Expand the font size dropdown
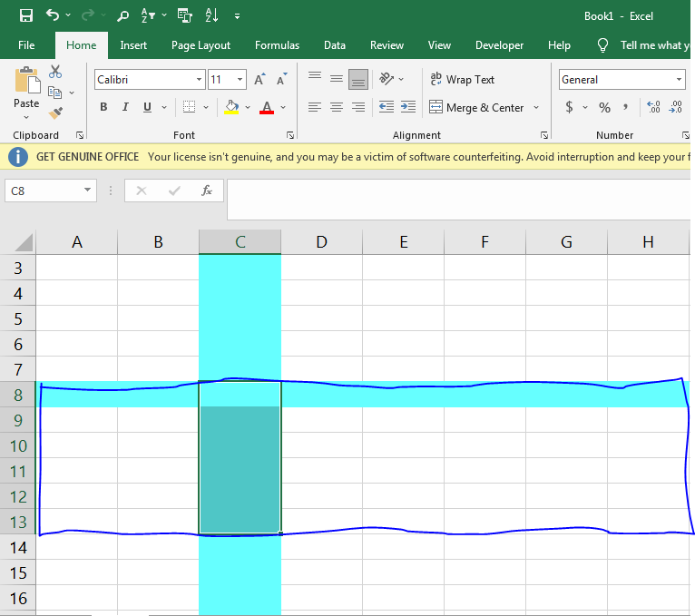Viewport: 695px width, 616px height. [239, 80]
